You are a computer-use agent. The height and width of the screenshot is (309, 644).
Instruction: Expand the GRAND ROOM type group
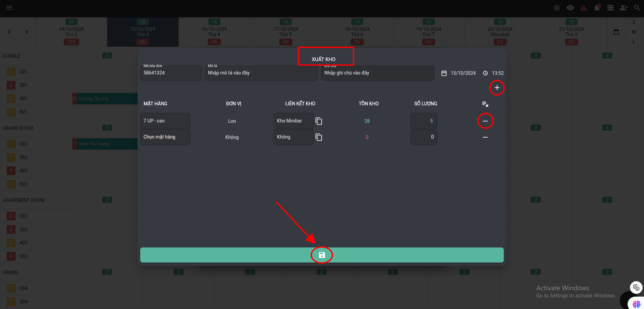[x=18, y=128]
